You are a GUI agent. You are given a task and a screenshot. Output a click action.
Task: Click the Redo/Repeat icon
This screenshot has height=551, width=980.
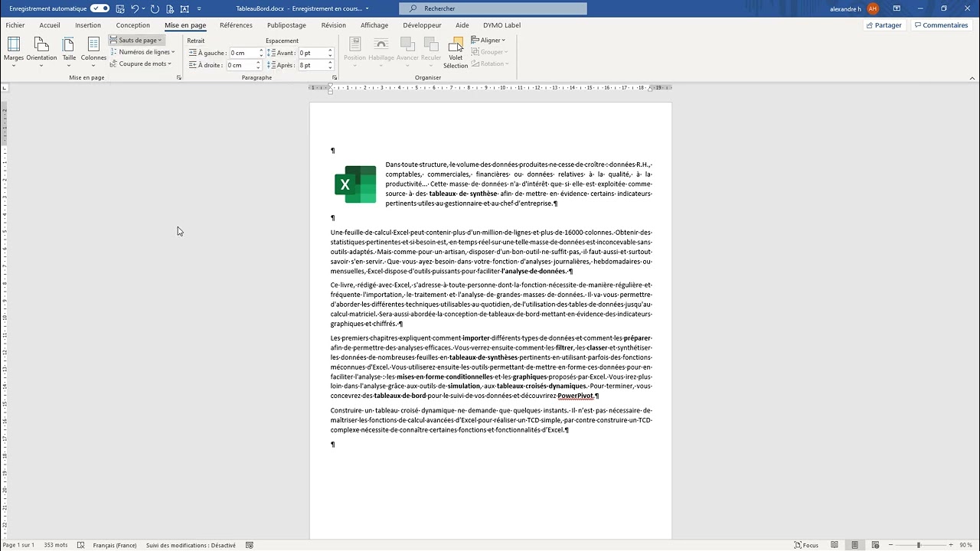pos(155,8)
